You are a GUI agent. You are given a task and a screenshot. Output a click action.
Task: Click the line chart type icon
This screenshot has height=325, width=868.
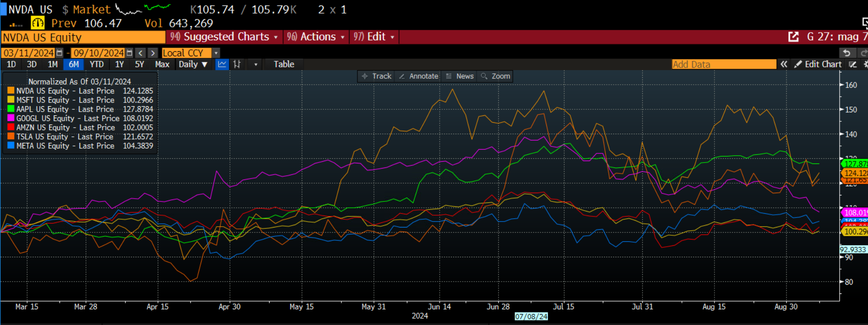[x=222, y=65]
